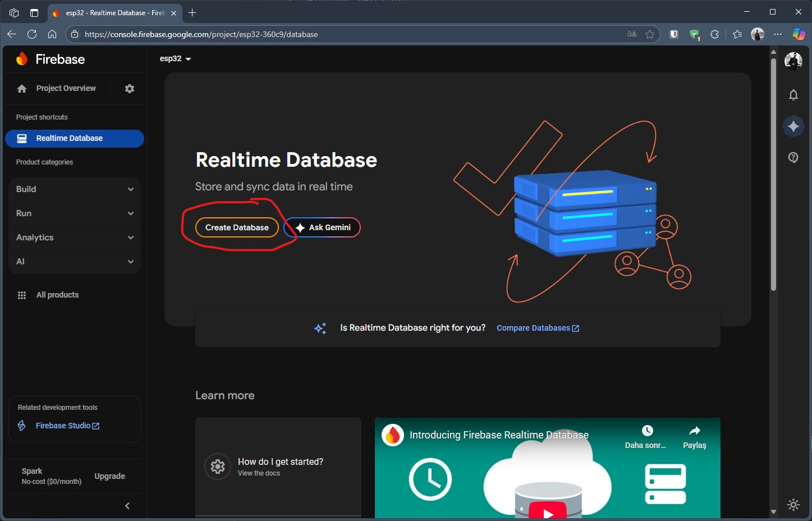
Task: Open browser profile avatar
Action: point(758,34)
